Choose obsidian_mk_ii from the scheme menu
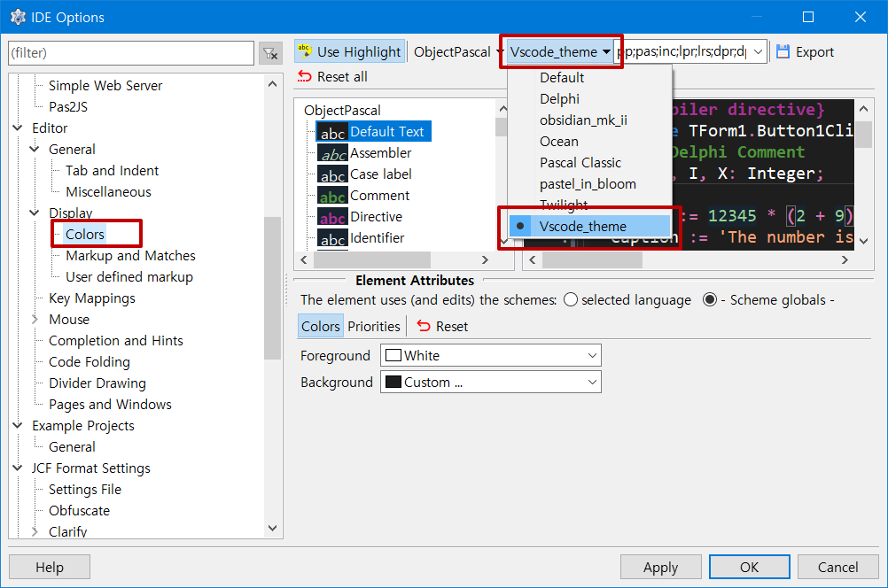The image size is (888, 588). point(589,120)
